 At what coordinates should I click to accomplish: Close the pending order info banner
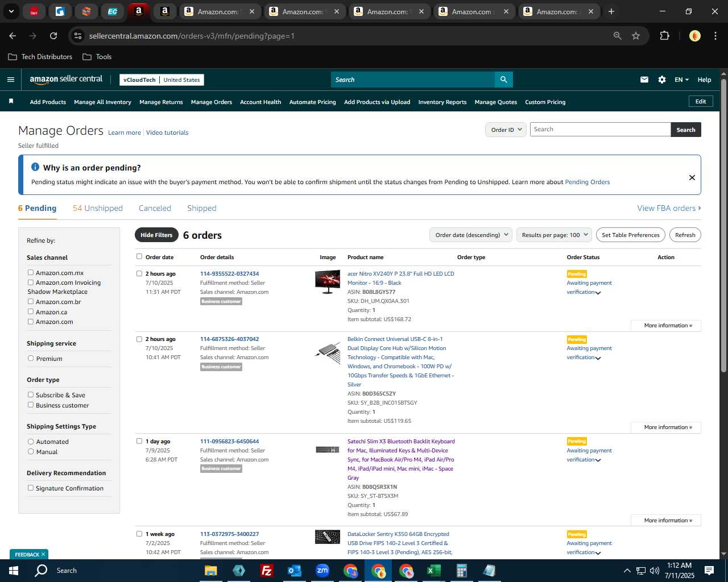692,177
